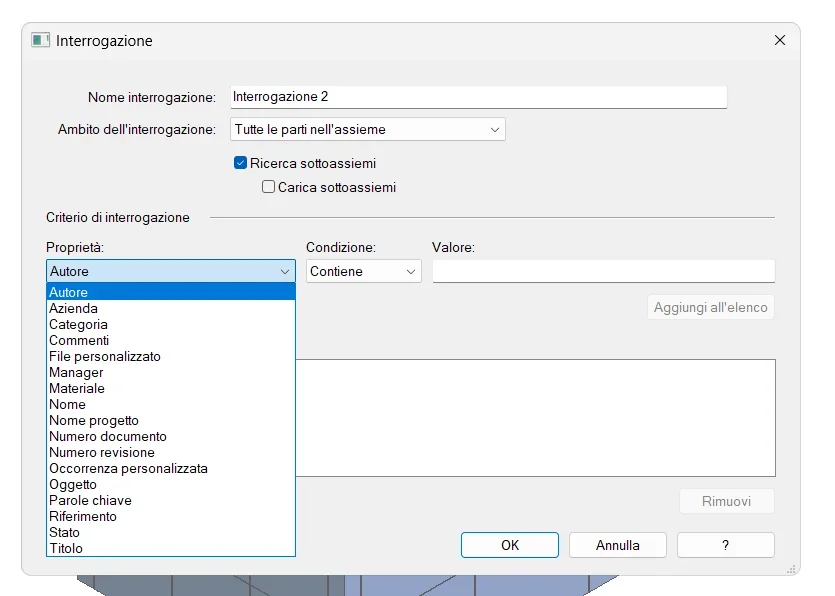Image resolution: width=835 pixels, height=596 pixels.
Task: Open help with the ? button
Action: 725,545
